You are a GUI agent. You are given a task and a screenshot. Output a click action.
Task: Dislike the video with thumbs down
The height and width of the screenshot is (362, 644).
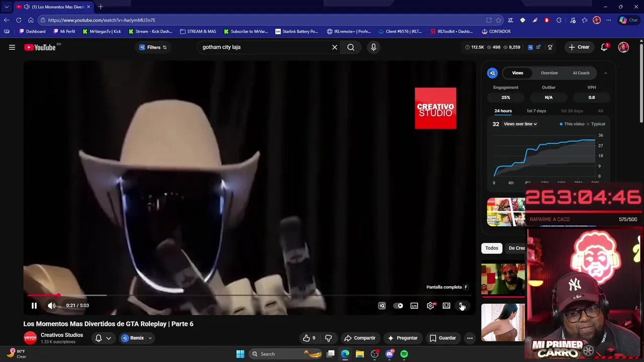coord(328,338)
